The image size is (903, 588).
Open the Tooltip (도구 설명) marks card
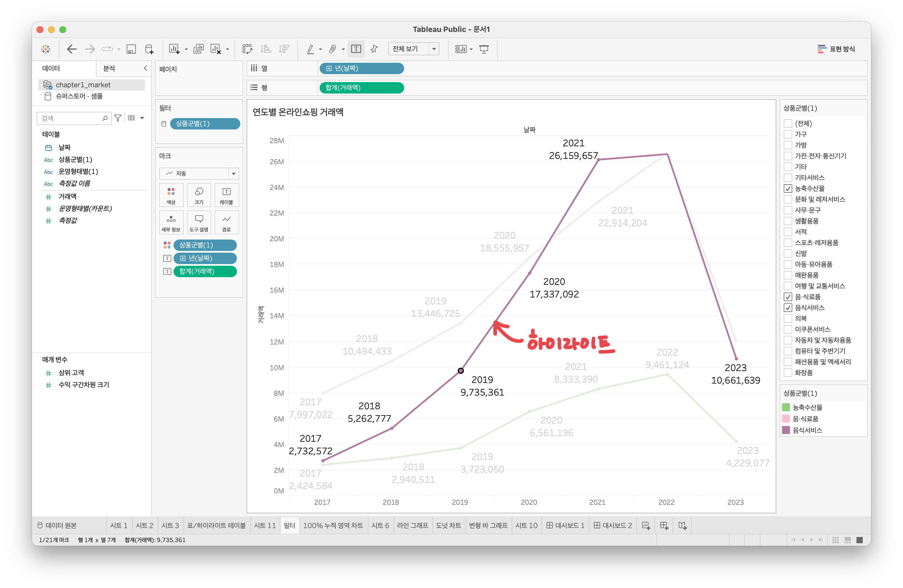[x=199, y=222]
